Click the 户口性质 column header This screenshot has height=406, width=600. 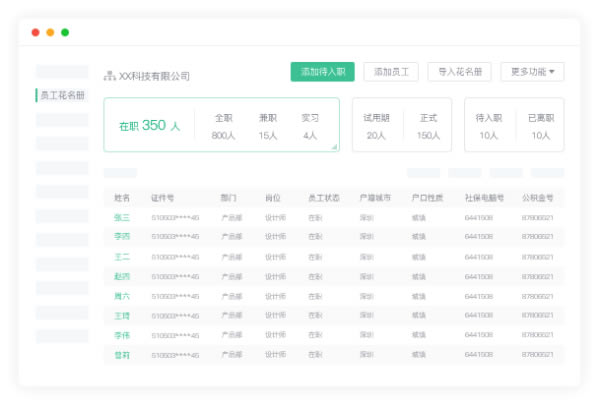(x=427, y=198)
